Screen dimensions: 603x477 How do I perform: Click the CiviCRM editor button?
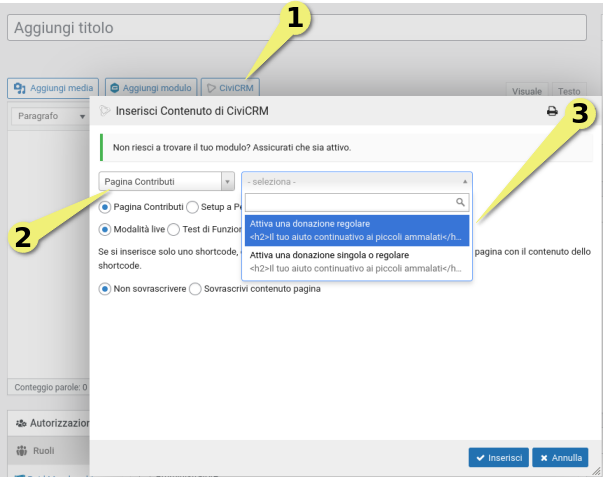tap(230, 88)
